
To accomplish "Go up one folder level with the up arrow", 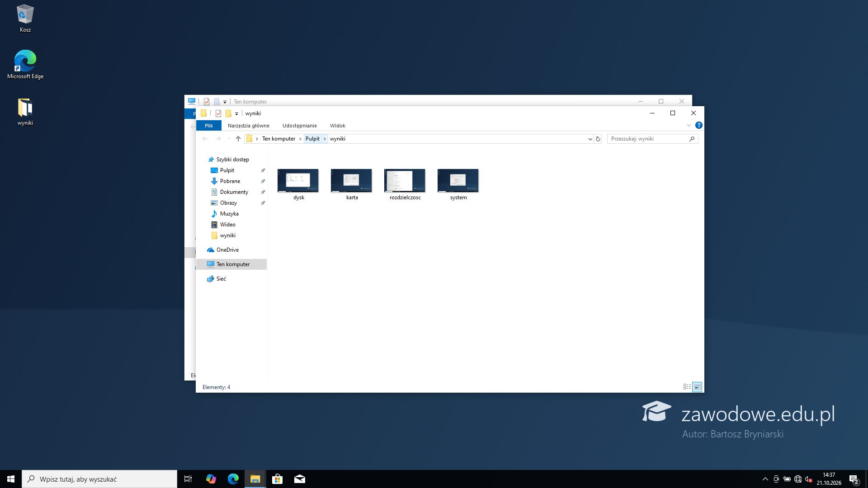I will (238, 139).
